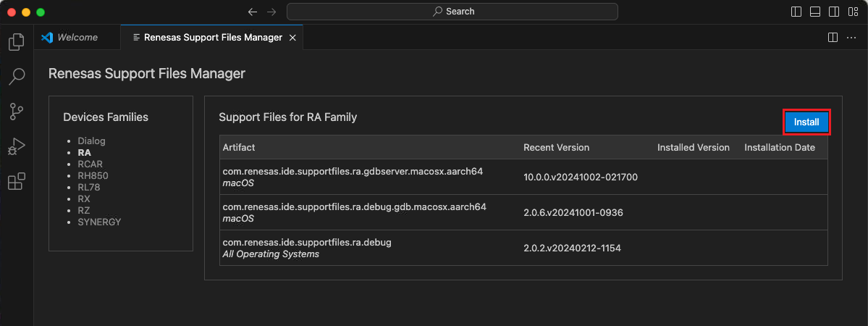Click the green macOS full-screen window button
The width and height of the screenshot is (868, 326).
click(x=40, y=12)
